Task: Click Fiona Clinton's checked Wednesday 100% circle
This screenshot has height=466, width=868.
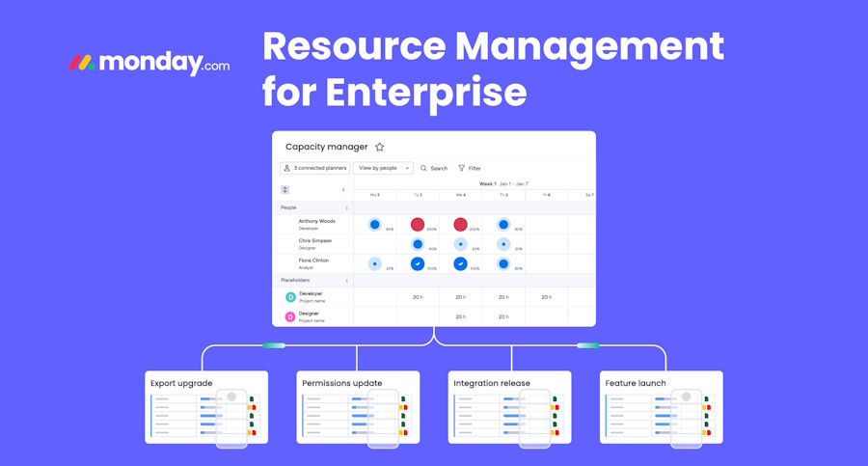Action: (x=460, y=263)
